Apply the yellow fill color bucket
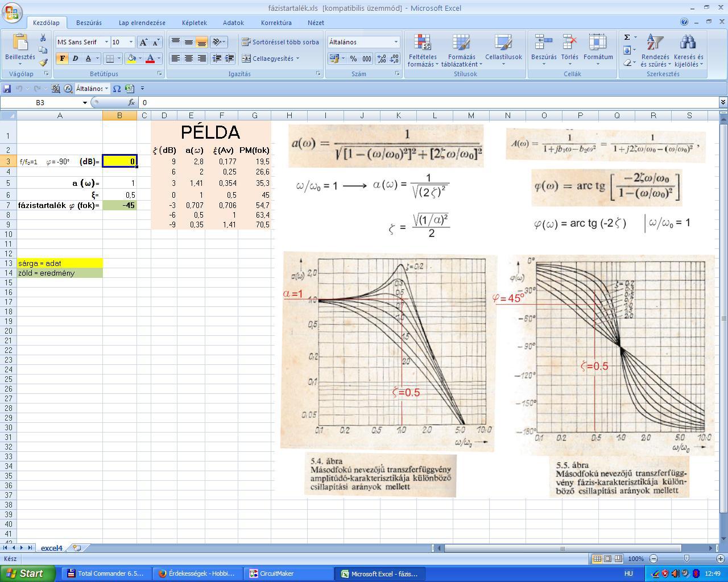The width and height of the screenshot is (728, 582). 131,59
